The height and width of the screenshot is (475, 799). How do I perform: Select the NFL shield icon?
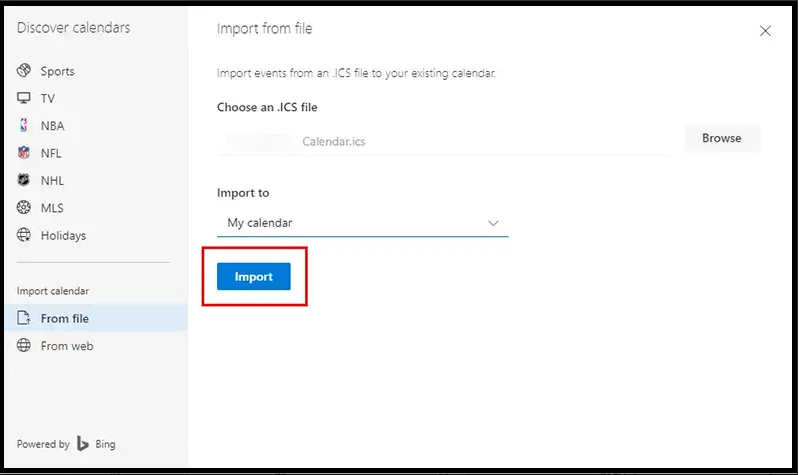click(x=24, y=153)
